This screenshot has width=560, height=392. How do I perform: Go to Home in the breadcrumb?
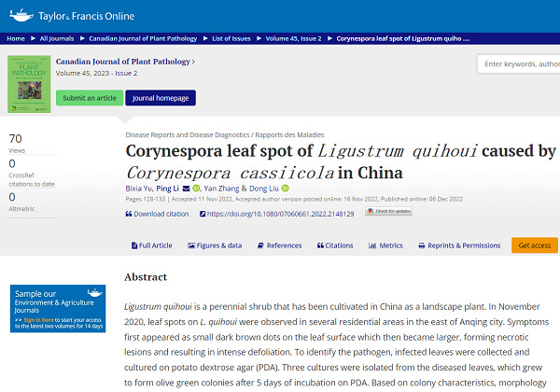16,39
